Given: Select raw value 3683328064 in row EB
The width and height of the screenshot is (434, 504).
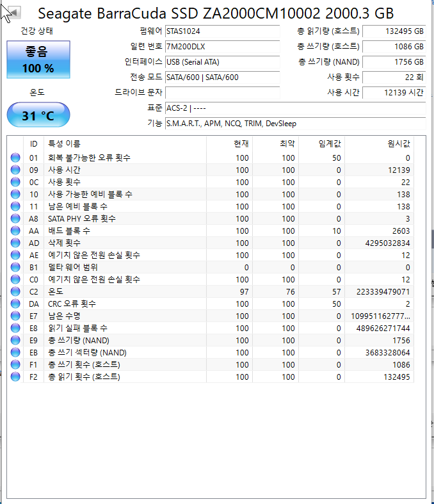Looking at the screenshot, I should (387, 353).
